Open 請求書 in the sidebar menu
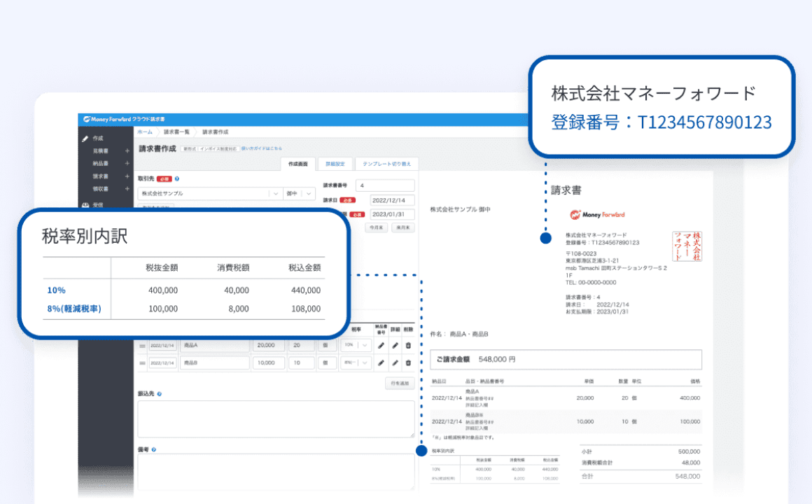The width and height of the screenshot is (812, 504). (101, 176)
